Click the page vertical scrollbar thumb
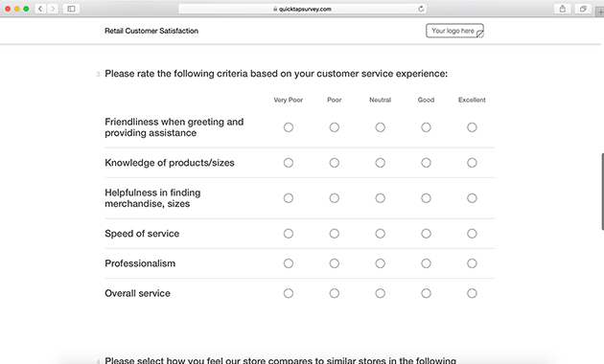Screen dimensions: 604x364 coord(602,192)
